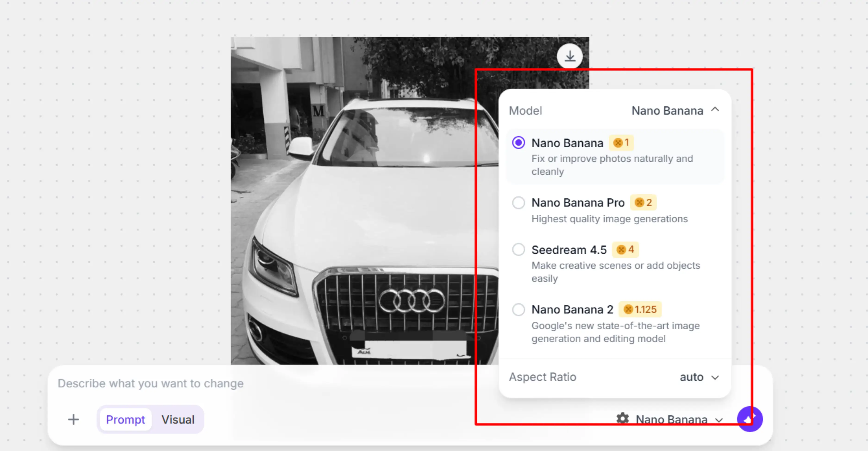Click the credit badge showing 1

coord(621,143)
